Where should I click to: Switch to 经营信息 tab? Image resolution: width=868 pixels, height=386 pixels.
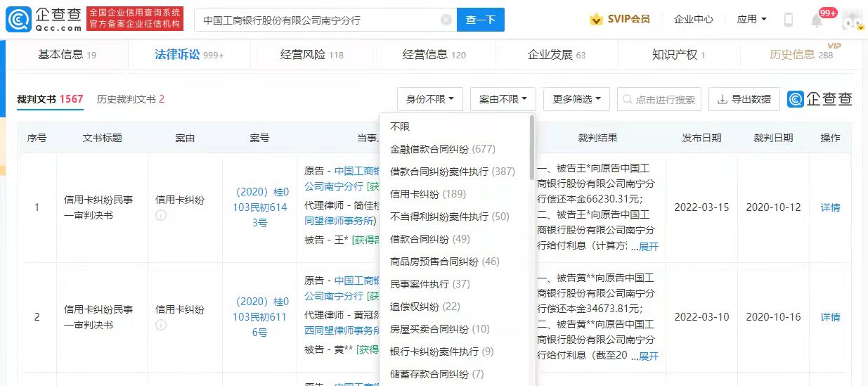pos(434,54)
